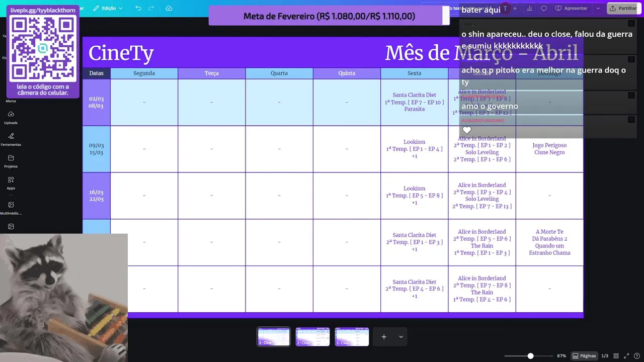Viewport: 644px width, 362px height.
Task: Select the Terça column header
Action: point(212,73)
